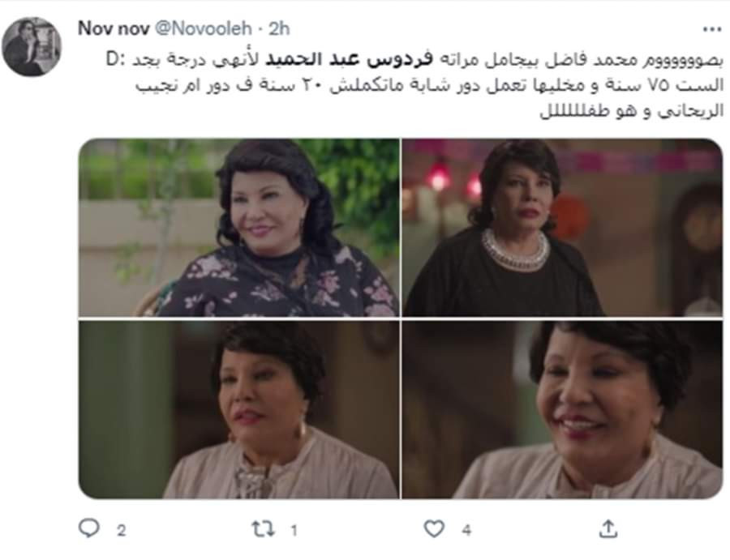Open the woman in floral blouse photo

coord(238,228)
